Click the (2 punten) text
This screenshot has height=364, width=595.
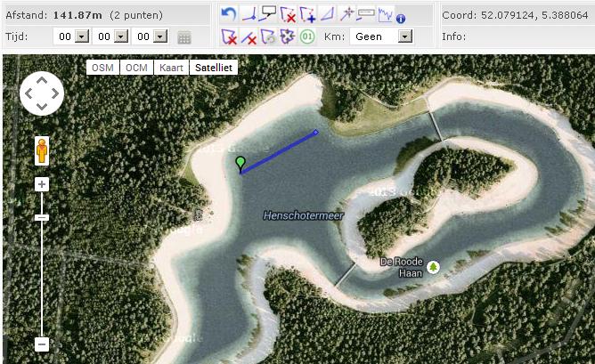point(136,15)
